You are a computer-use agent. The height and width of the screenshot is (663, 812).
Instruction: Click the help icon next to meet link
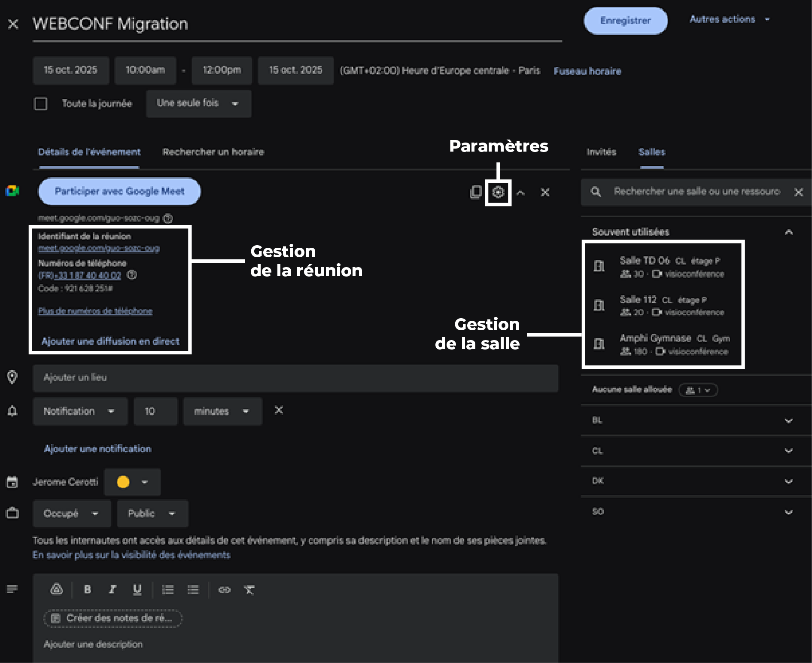point(168,219)
